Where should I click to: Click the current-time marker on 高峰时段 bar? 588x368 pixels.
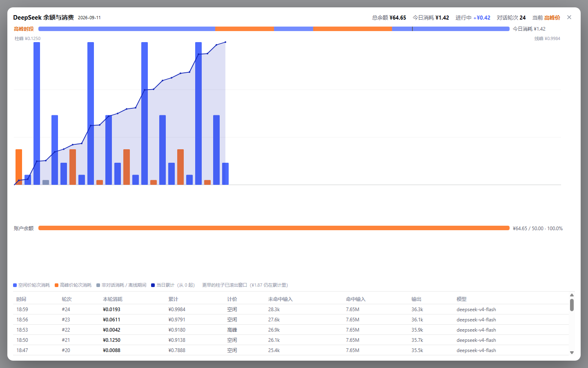click(x=412, y=29)
